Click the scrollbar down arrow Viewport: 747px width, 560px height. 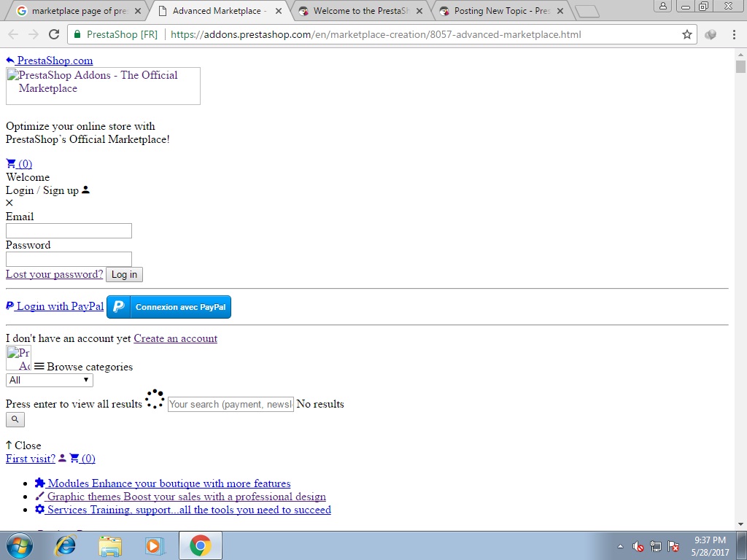[x=740, y=524]
